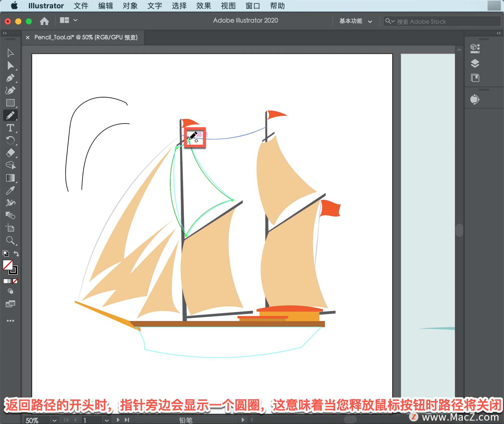The height and width of the screenshot is (424, 504).
Task: Select the Zoom tool
Action: (10, 240)
